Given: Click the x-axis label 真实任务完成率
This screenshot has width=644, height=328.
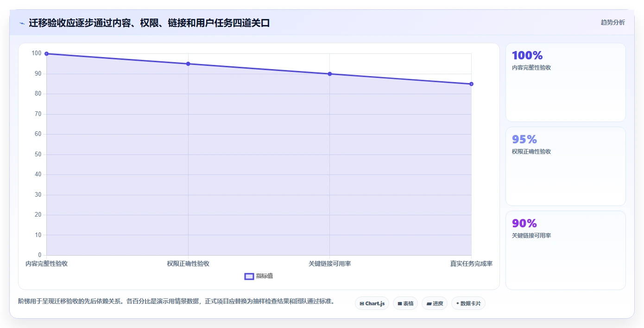Looking at the screenshot, I should (x=471, y=264).
